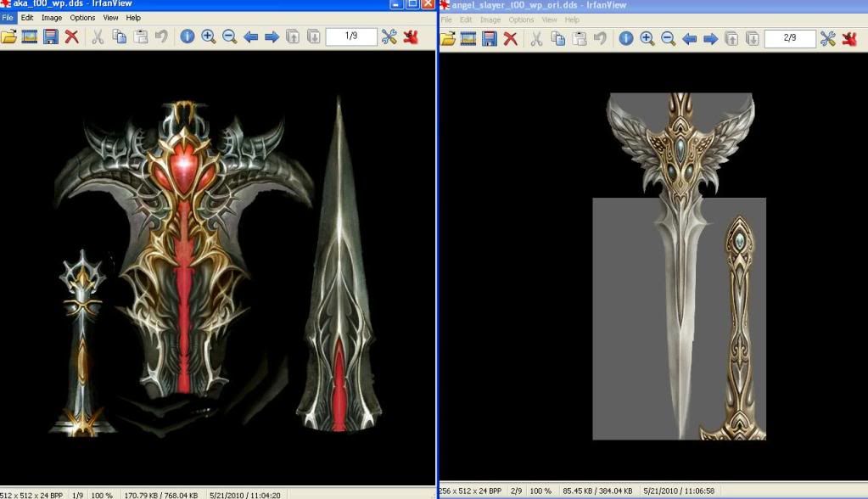Zoom in on the aka_t00_wp image
Viewport: 868px width, 499px height.
[x=208, y=36]
